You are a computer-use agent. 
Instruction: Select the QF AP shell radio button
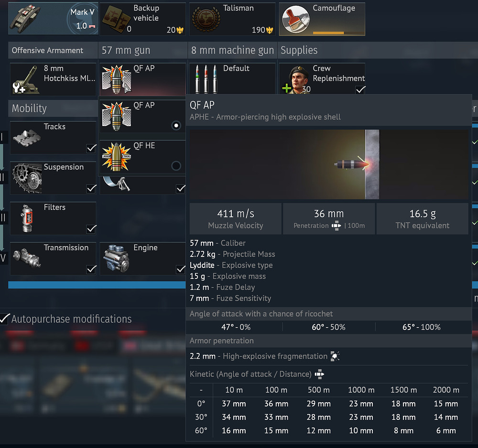tap(176, 126)
